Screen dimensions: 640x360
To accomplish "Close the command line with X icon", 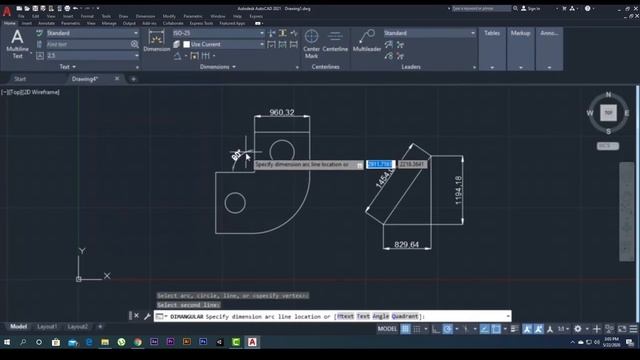I will click(x=137, y=316).
